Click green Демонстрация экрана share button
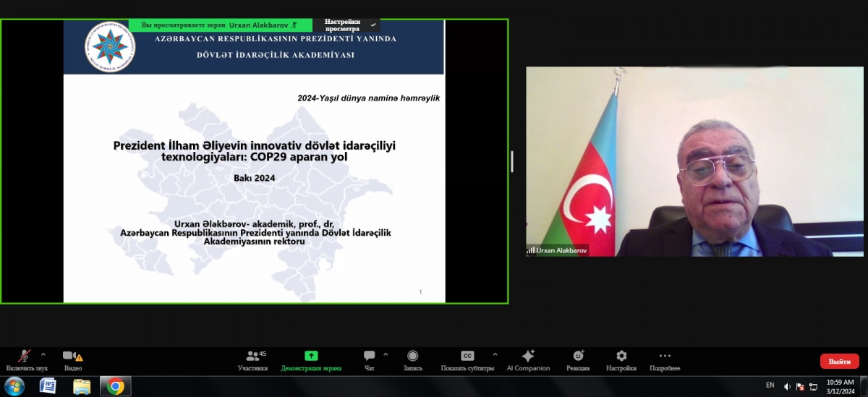This screenshot has width=868, height=397. point(311,360)
